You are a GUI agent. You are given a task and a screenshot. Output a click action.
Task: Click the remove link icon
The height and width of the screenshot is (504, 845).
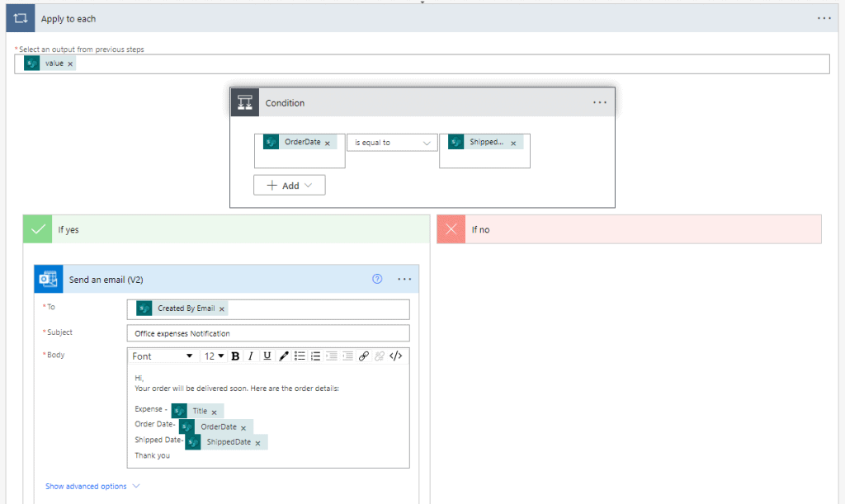tap(380, 356)
